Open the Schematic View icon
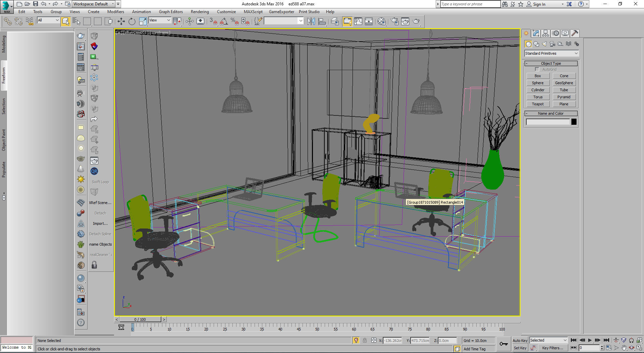644x353 pixels. [369, 21]
